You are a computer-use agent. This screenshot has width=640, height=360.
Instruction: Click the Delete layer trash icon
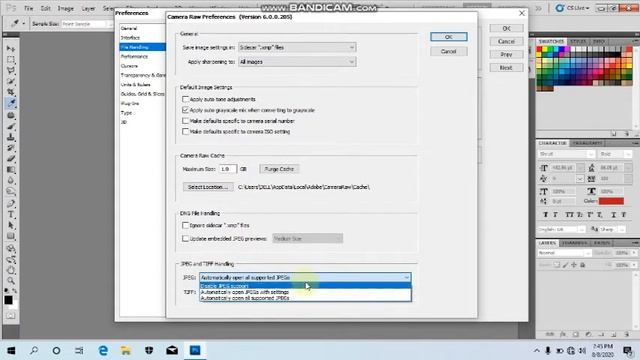(627, 334)
